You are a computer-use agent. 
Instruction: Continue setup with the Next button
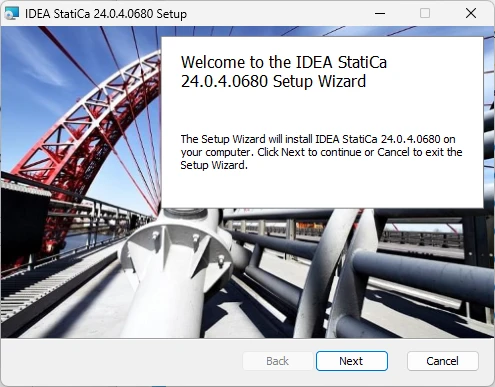[x=352, y=361]
